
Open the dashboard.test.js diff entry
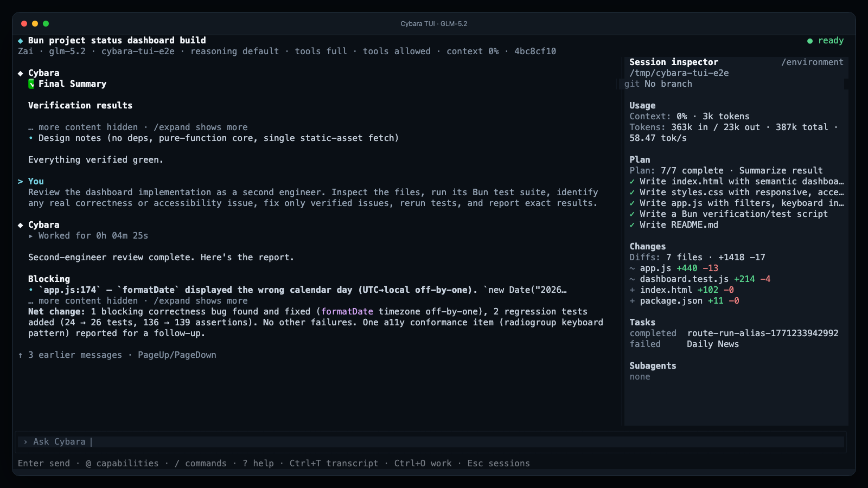700,279
